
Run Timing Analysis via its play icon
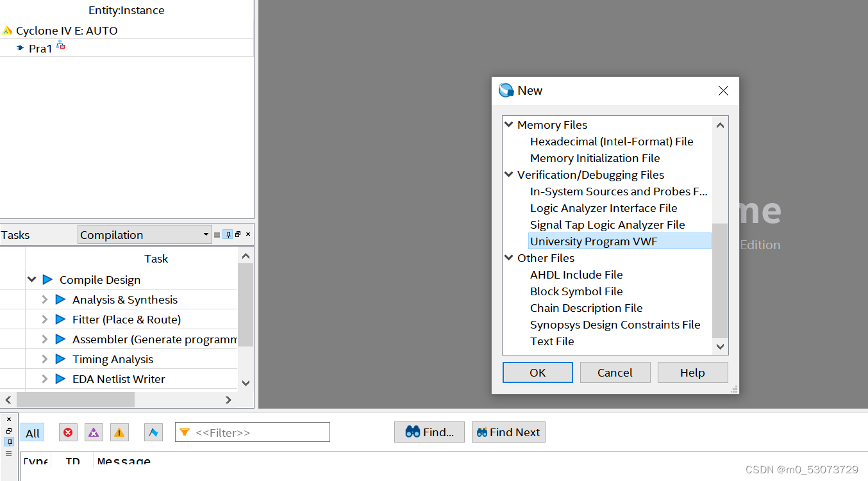60,359
